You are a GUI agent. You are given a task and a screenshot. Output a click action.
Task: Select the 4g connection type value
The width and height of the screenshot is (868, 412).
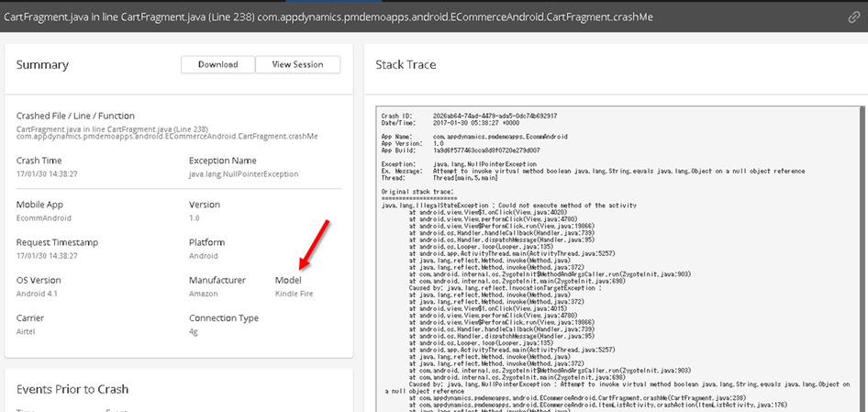194,332
